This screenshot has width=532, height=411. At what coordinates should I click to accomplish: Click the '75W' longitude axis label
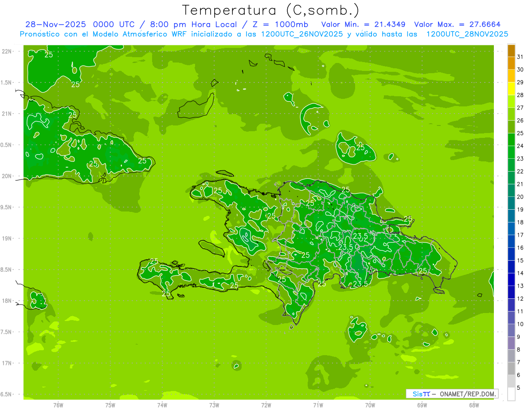(110, 405)
